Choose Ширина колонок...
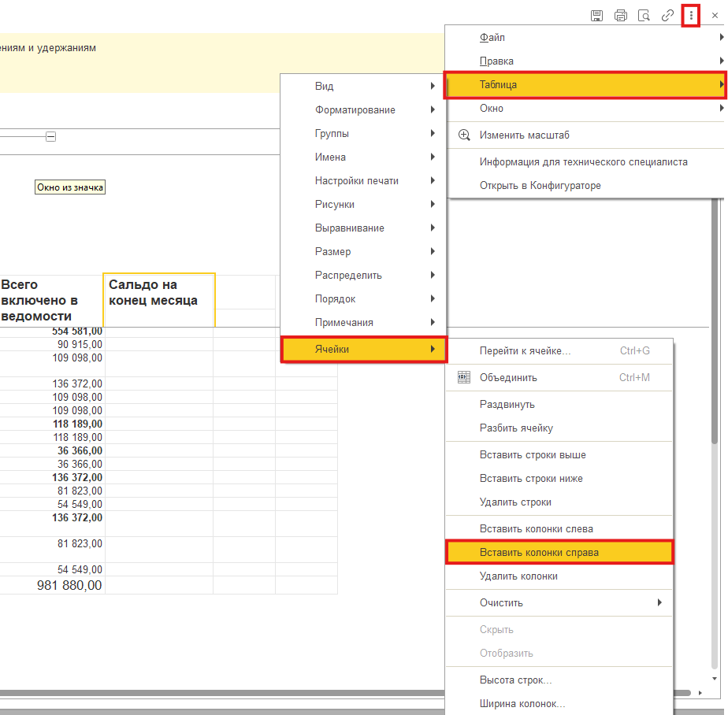Screen dimensions: 728x715 559,704
